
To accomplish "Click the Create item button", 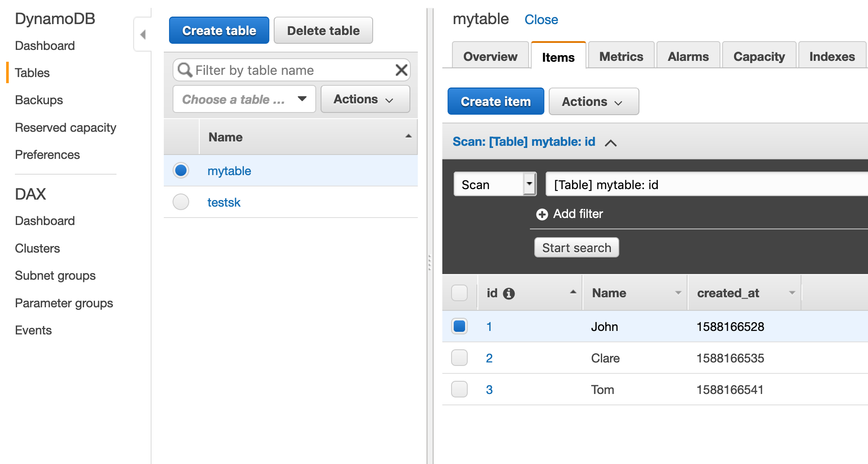I will 495,101.
